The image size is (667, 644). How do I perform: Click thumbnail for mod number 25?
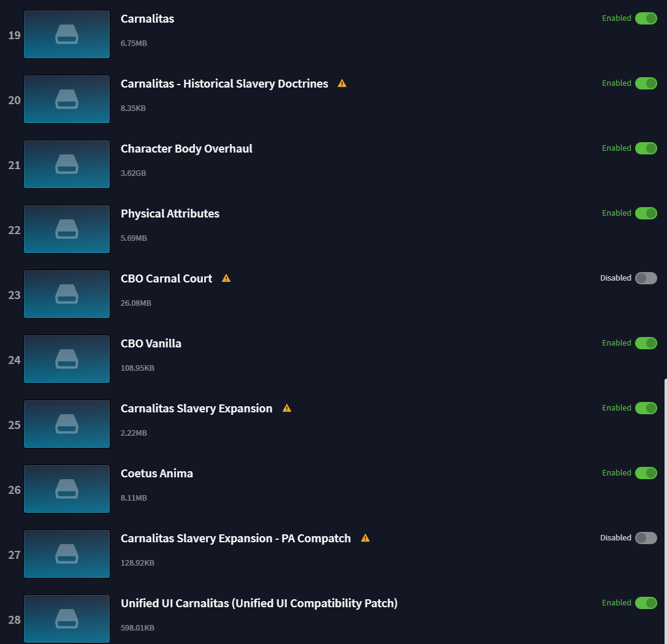[67, 424]
